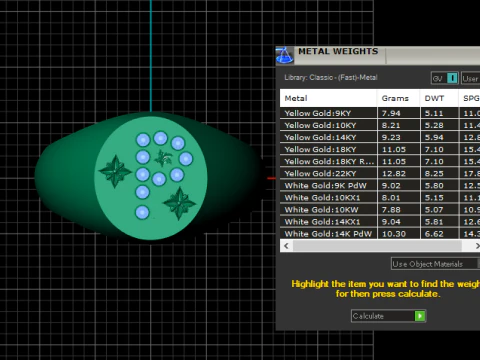This screenshot has height=360, width=480.
Task: Click the Calculate field label
Action: pyautogui.click(x=368, y=316)
